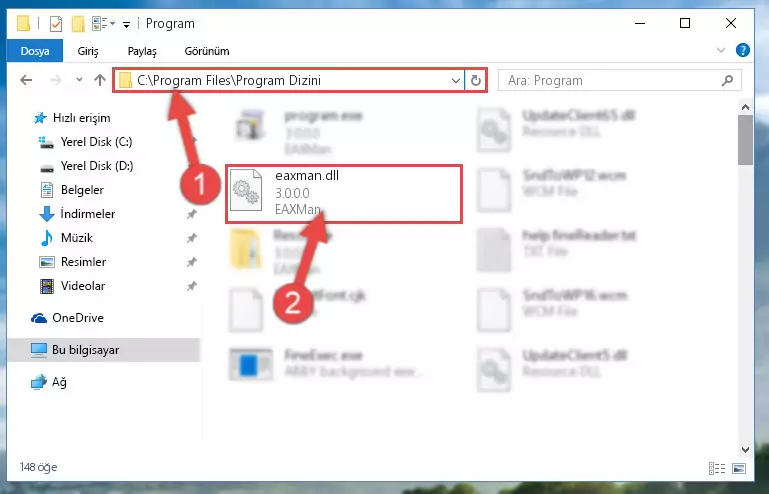Click the Properties icon in quick access toolbar
The image size is (769, 494).
(x=56, y=24)
